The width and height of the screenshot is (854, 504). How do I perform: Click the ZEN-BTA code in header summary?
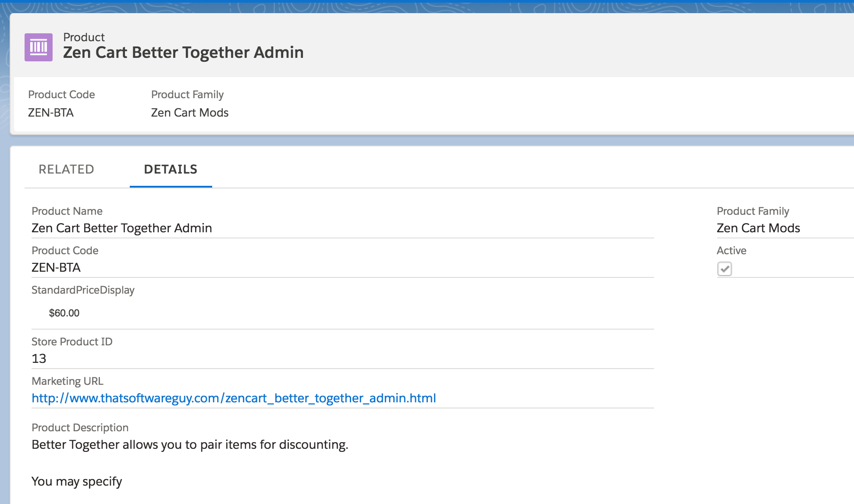coord(51,113)
